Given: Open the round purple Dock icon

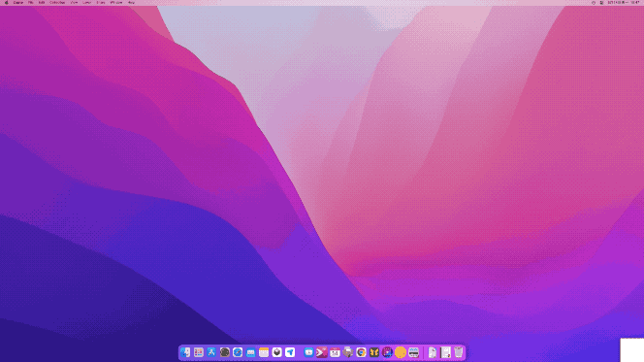Looking at the screenshot, I should click(387, 352).
